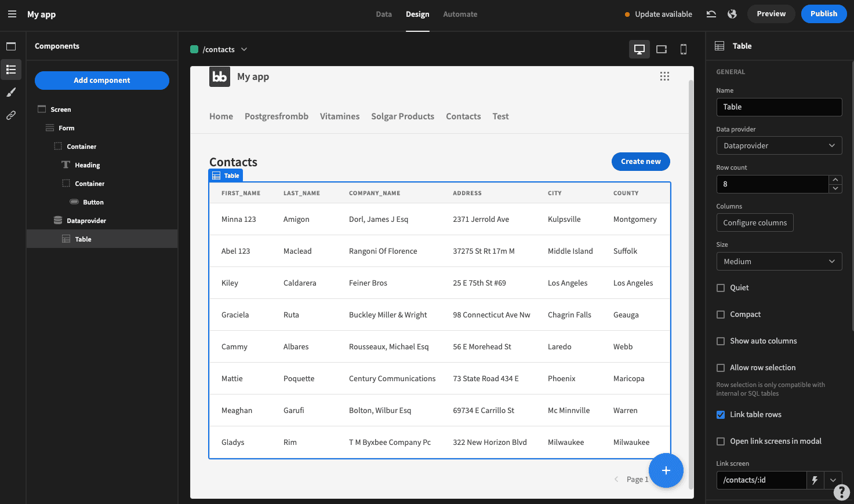Open the Theme brush icon
This screenshot has height=504, width=854.
click(x=11, y=92)
